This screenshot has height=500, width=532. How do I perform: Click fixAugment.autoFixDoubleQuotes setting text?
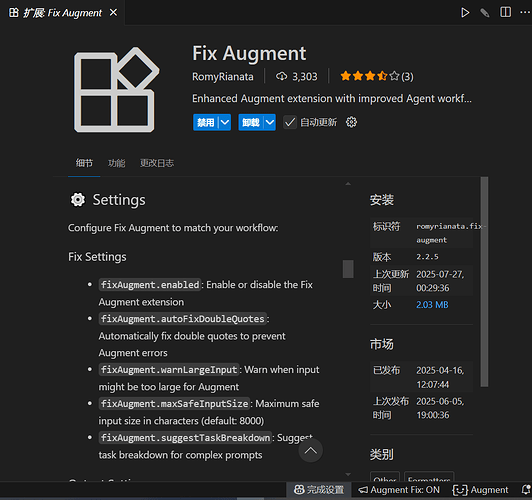coord(183,319)
